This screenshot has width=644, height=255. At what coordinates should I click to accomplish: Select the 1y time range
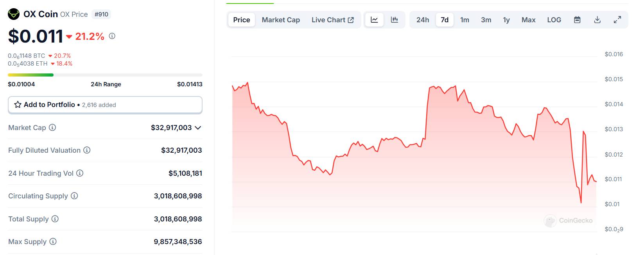(x=506, y=20)
